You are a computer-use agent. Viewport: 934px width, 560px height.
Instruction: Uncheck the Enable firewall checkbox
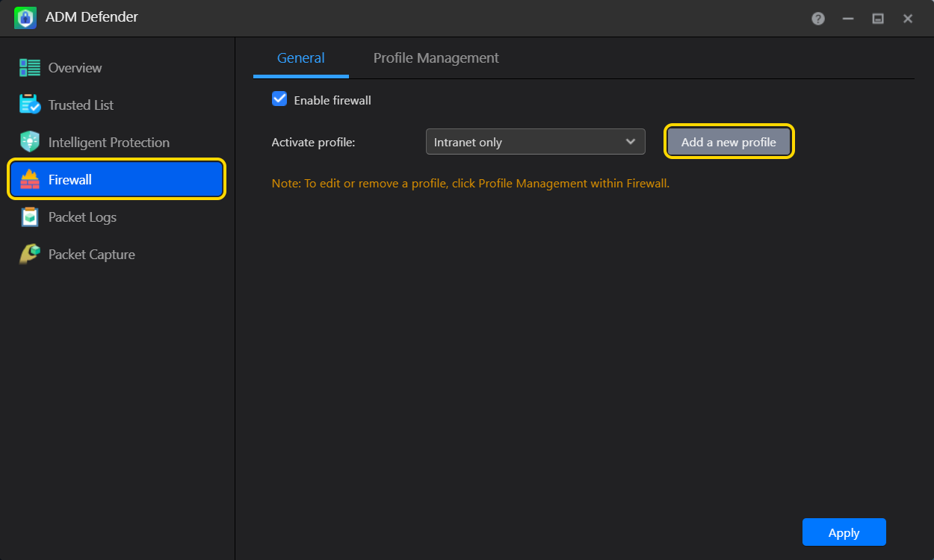point(279,99)
